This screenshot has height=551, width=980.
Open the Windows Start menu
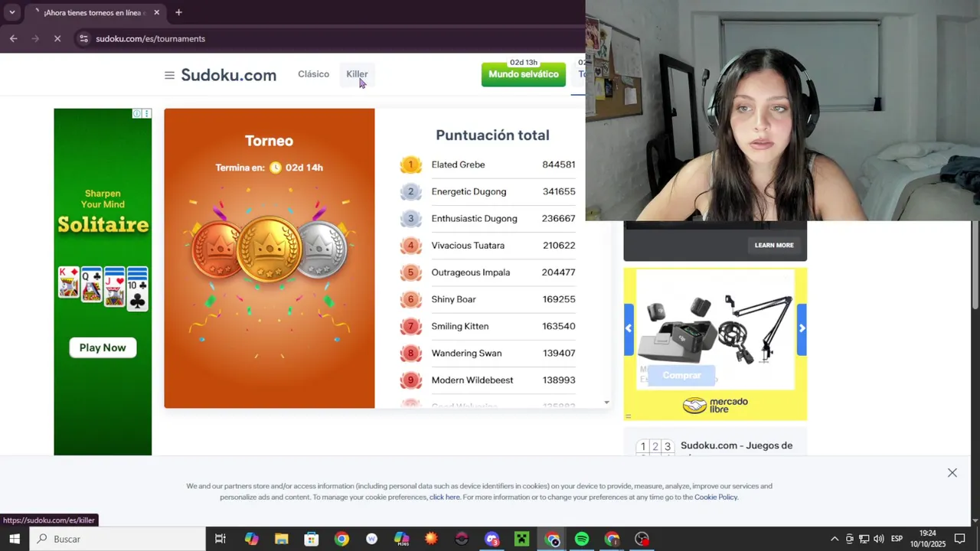pos(15,539)
